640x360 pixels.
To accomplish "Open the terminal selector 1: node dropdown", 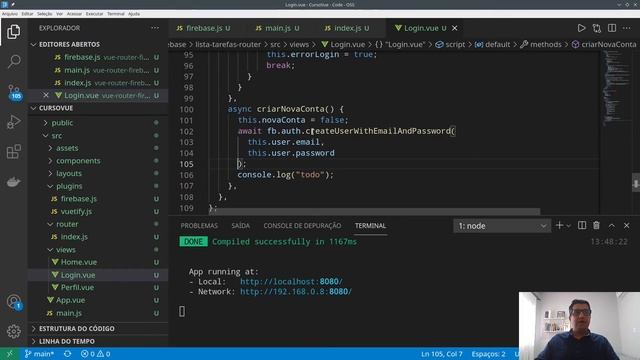I will click(502, 226).
